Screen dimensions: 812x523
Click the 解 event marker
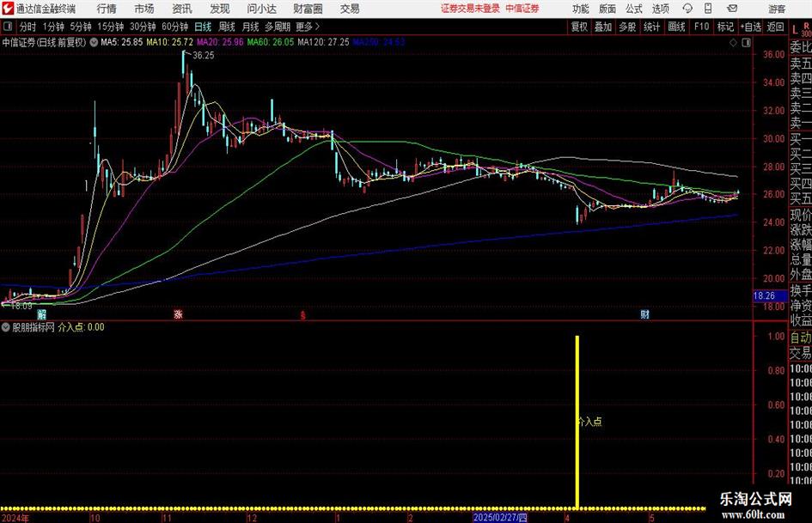(x=41, y=314)
